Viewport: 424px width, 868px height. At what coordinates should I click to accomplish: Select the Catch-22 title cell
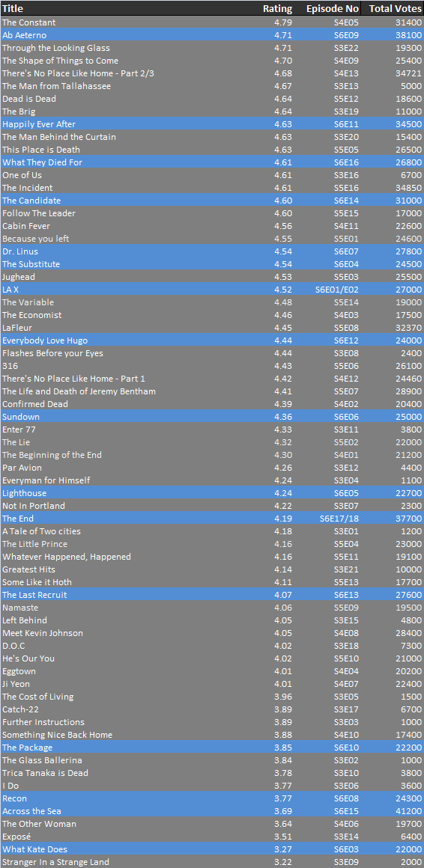[x=20, y=709]
